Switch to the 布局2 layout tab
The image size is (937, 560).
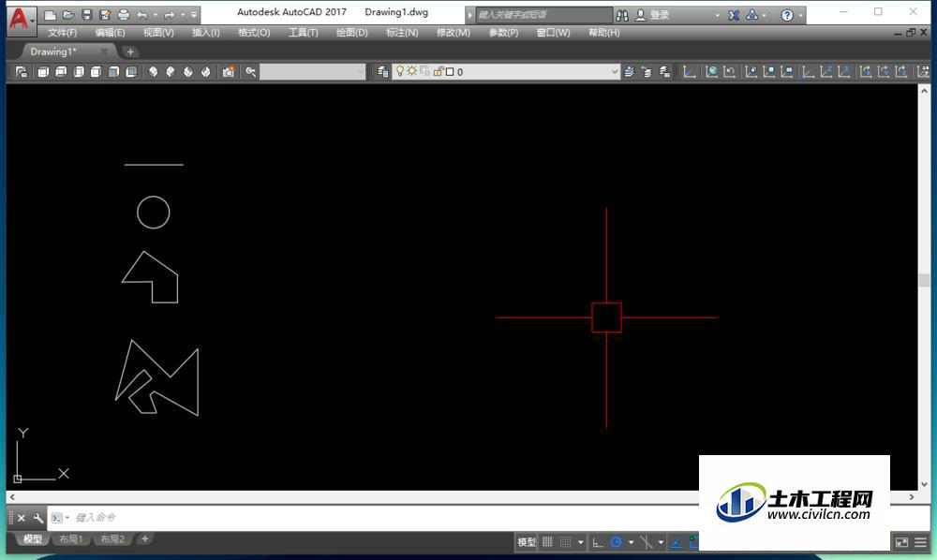click(112, 539)
